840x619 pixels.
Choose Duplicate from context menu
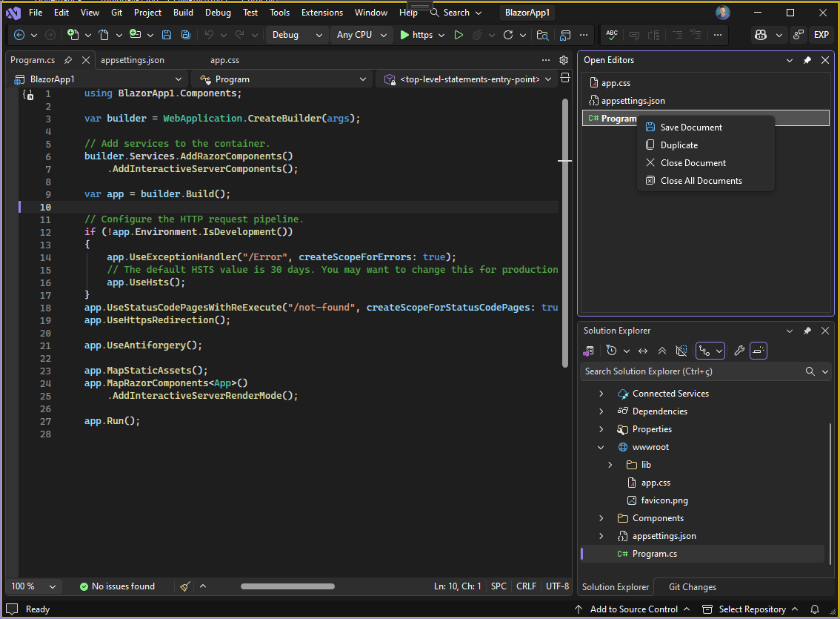tap(706, 145)
